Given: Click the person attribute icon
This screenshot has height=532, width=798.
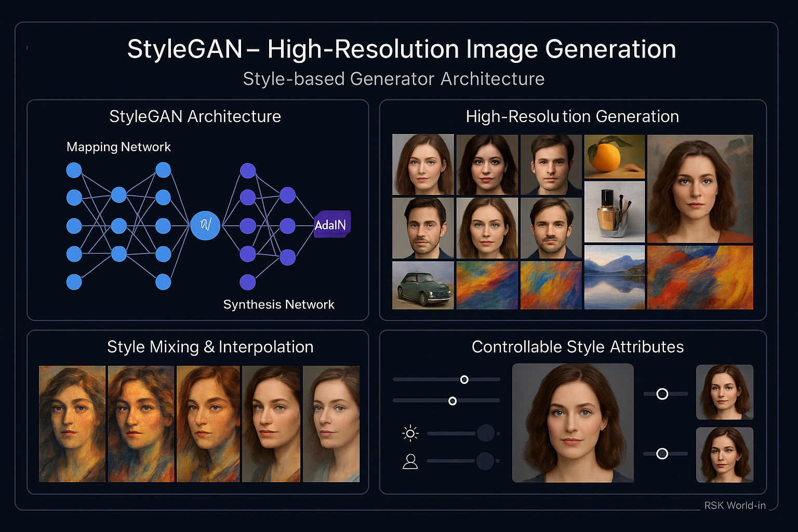Looking at the screenshot, I should point(409,461).
